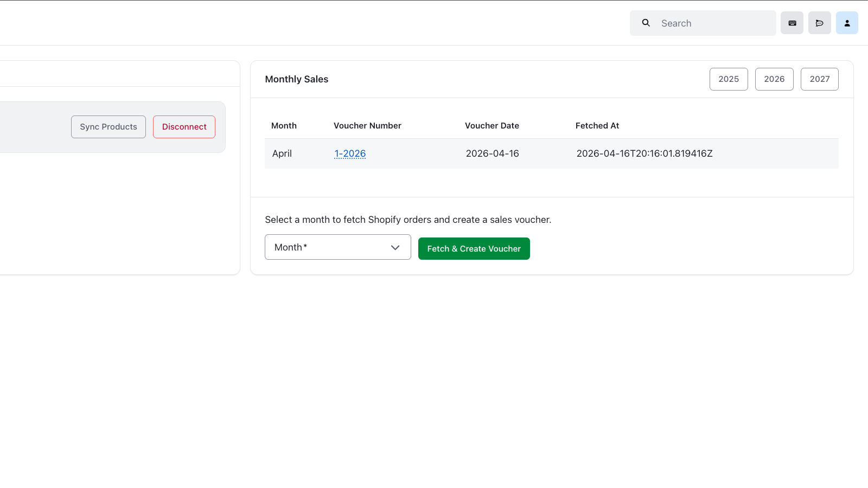Screen dimensions: 868x488
Task: Click the Monthly Sales heading
Action: tap(297, 79)
